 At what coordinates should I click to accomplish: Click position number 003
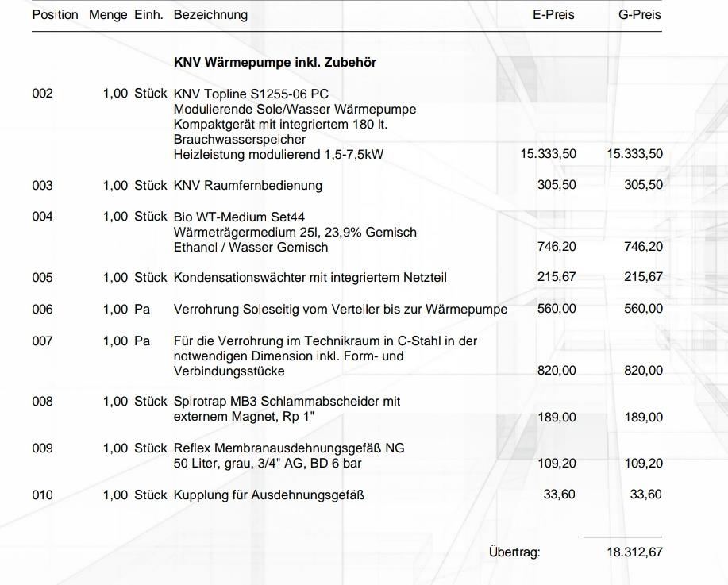coord(42,185)
